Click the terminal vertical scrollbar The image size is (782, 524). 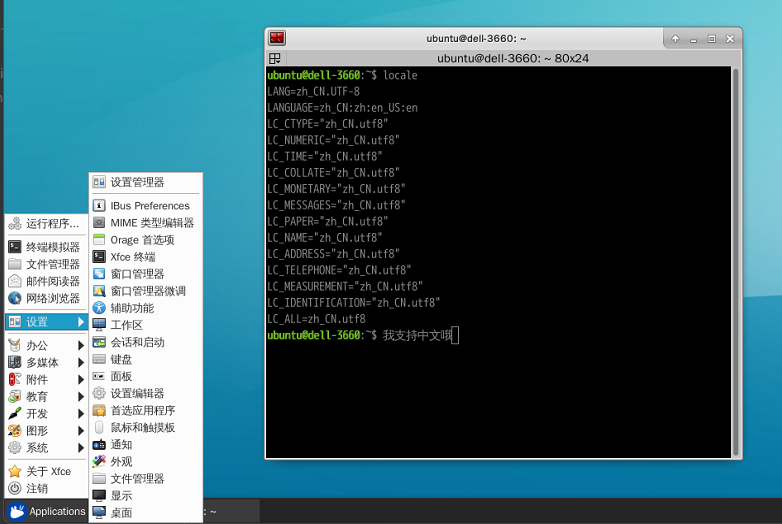(x=735, y=262)
